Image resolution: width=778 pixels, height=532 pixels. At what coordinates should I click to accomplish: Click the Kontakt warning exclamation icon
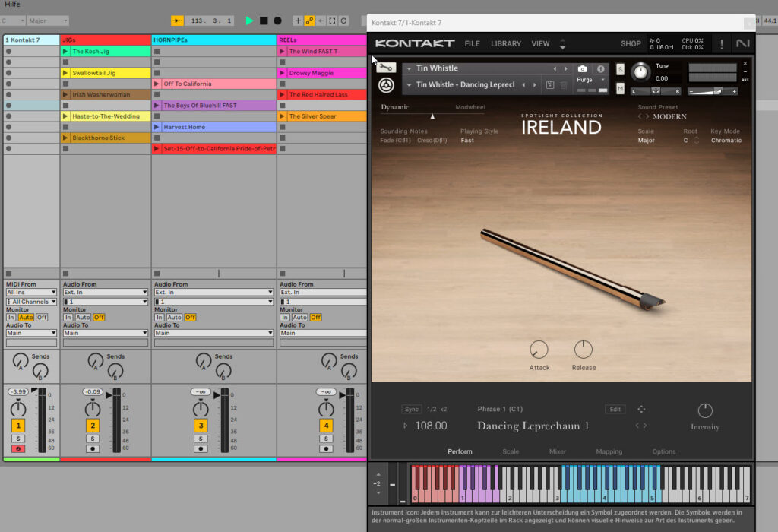[722, 43]
